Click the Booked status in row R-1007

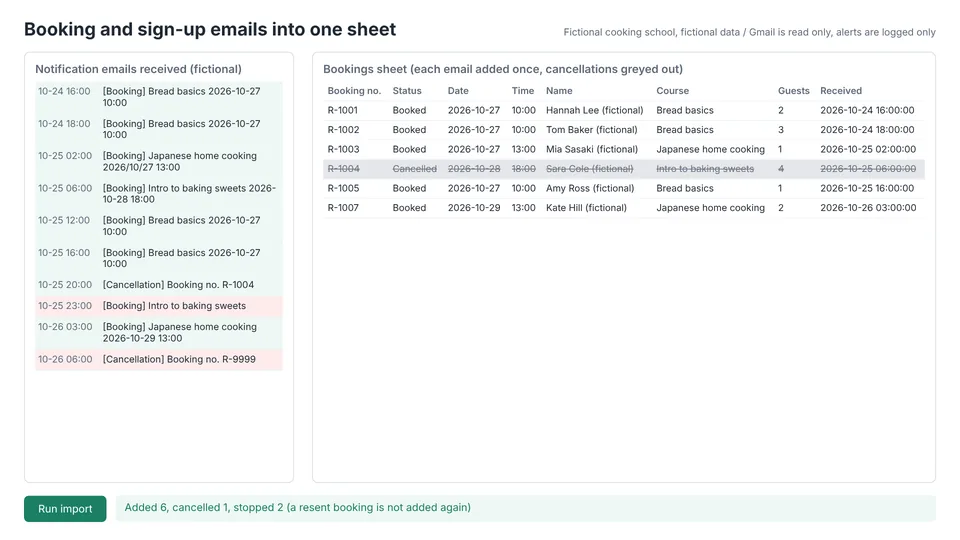[409, 208]
